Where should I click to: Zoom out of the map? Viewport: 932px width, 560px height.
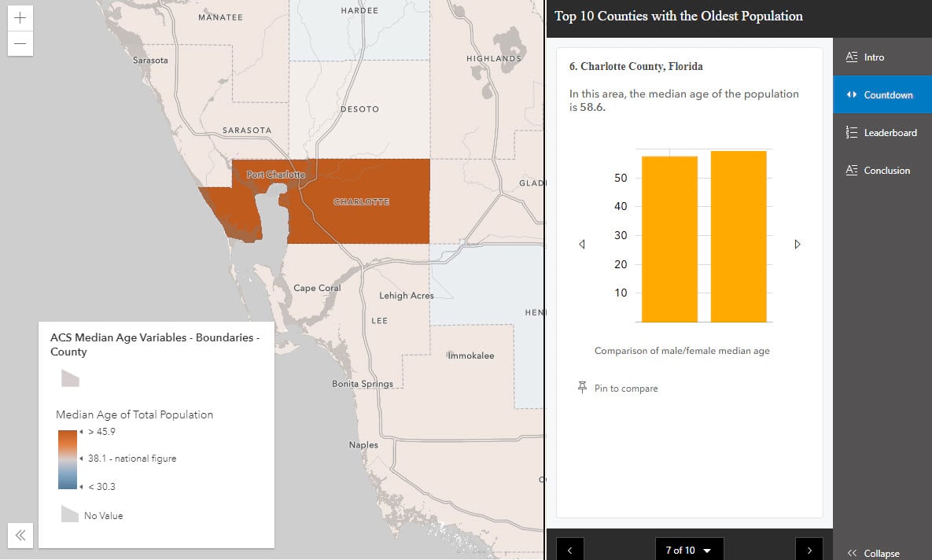pyautogui.click(x=20, y=43)
